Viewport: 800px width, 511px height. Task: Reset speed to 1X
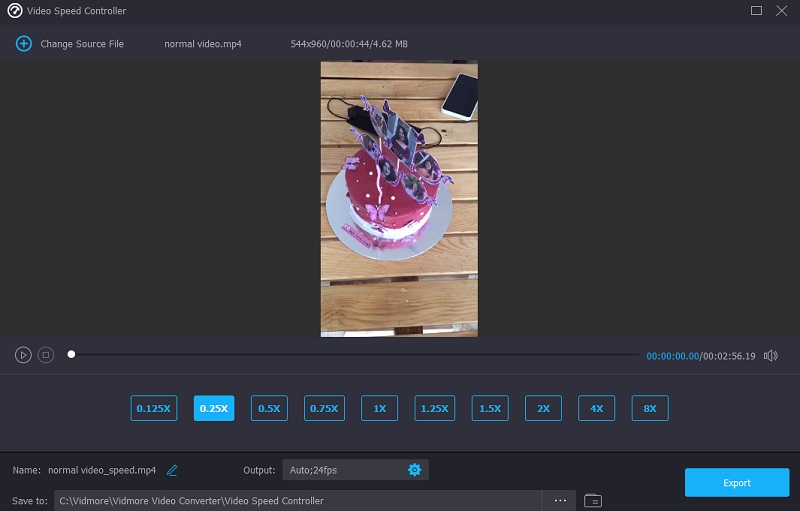click(x=379, y=408)
